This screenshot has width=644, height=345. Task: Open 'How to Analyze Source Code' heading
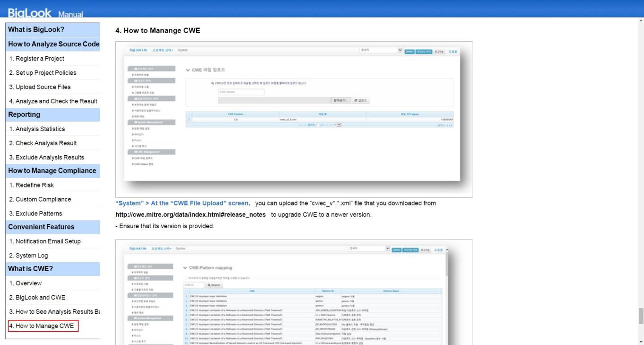(52, 44)
